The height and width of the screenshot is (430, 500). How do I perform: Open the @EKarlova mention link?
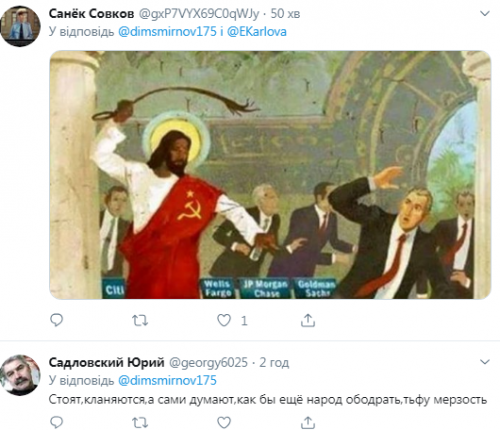[257, 32]
